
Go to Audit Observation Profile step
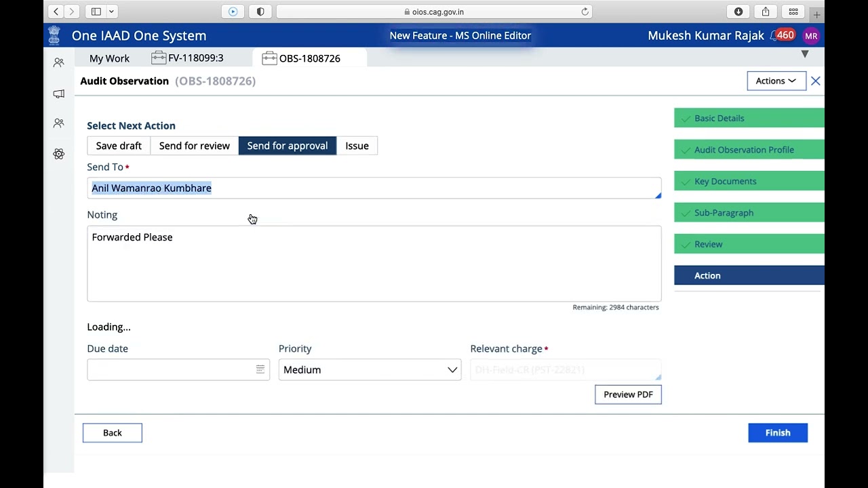[x=749, y=150]
